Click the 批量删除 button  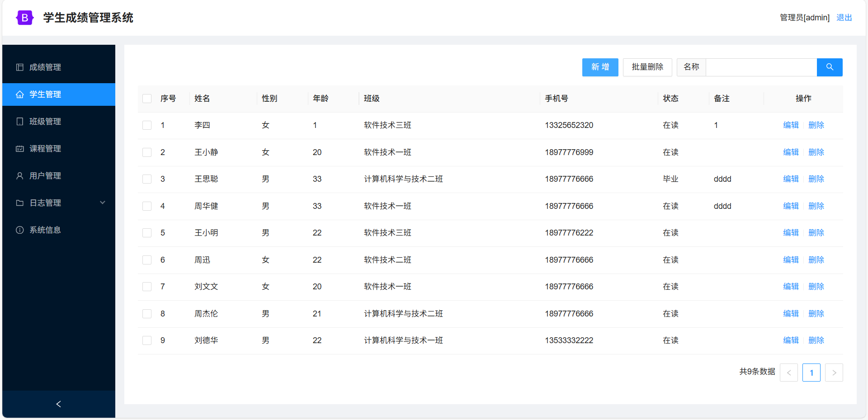647,67
